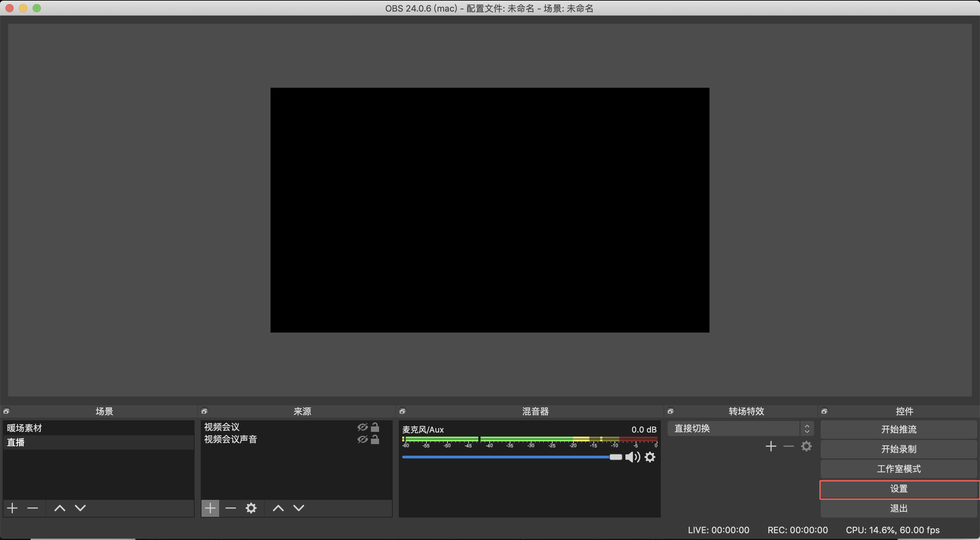Click the 开始推流 button
The width and height of the screenshot is (980, 540).
(899, 429)
